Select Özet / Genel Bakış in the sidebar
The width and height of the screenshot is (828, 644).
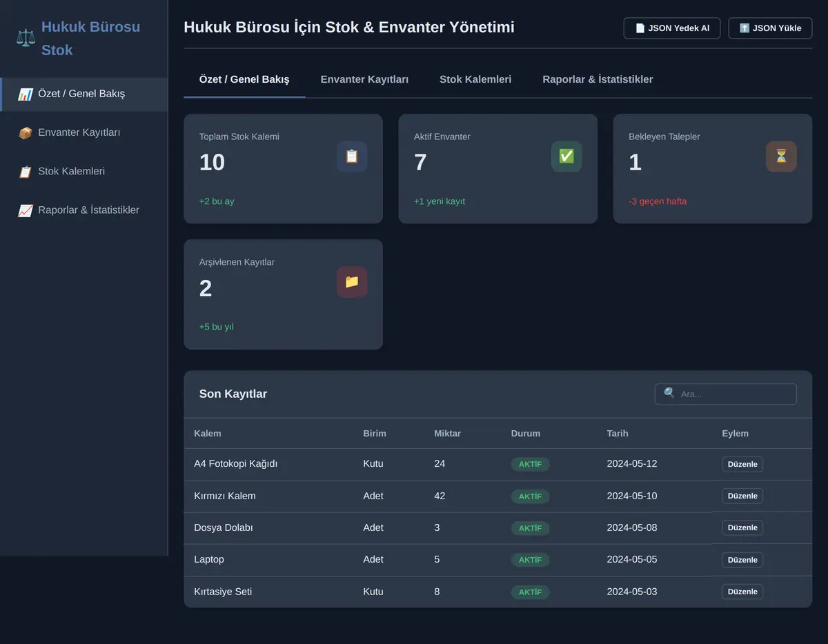click(x=83, y=94)
